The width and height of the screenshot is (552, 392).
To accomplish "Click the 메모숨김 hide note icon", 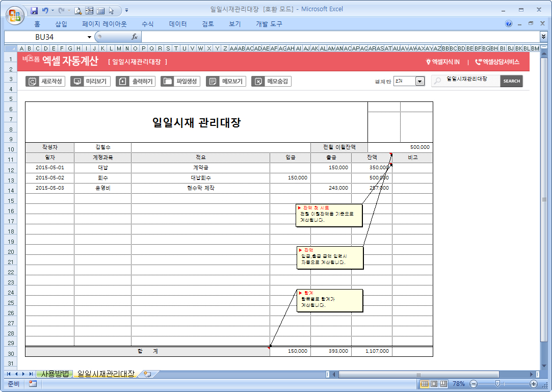I will point(258,82).
